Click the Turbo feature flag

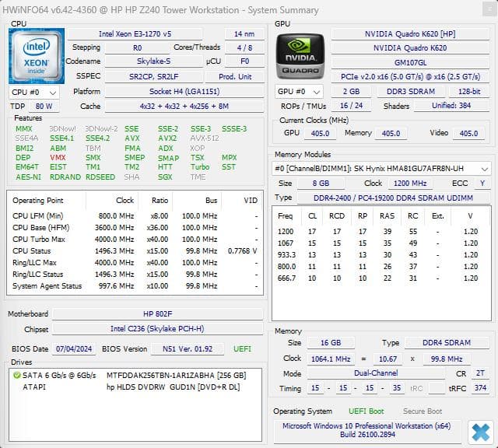click(200, 167)
